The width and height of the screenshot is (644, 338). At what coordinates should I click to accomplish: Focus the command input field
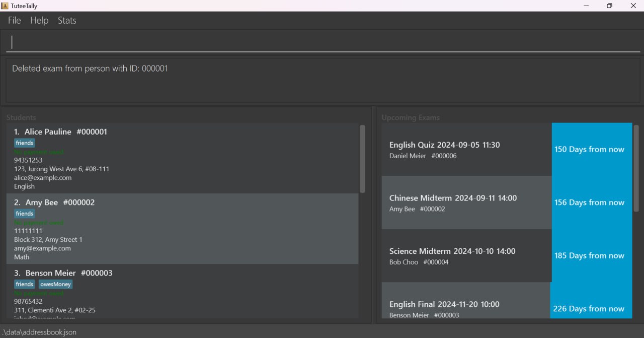coord(322,42)
